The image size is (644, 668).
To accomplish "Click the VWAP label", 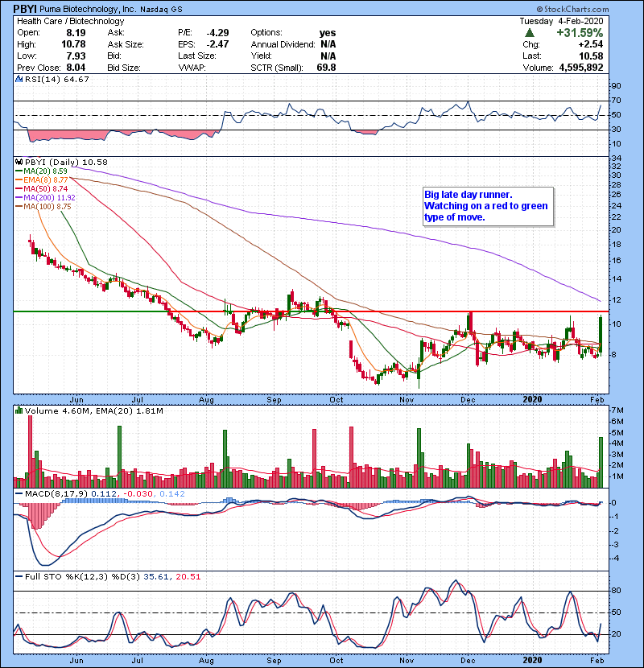I will [192, 68].
